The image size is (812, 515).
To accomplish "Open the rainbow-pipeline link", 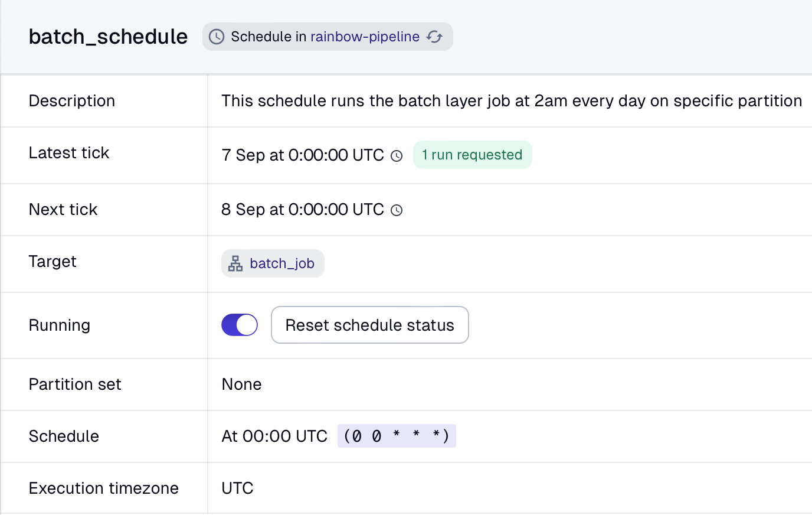I will coord(365,37).
